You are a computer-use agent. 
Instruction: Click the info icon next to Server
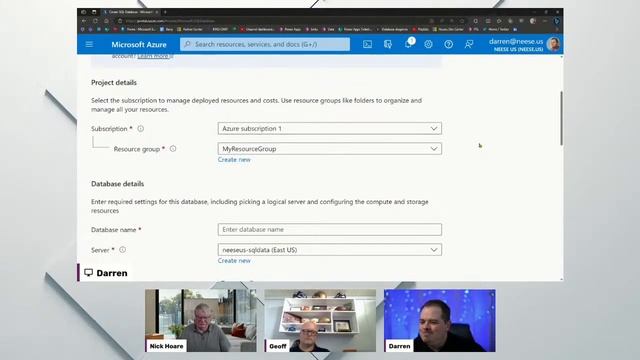[x=122, y=249]
